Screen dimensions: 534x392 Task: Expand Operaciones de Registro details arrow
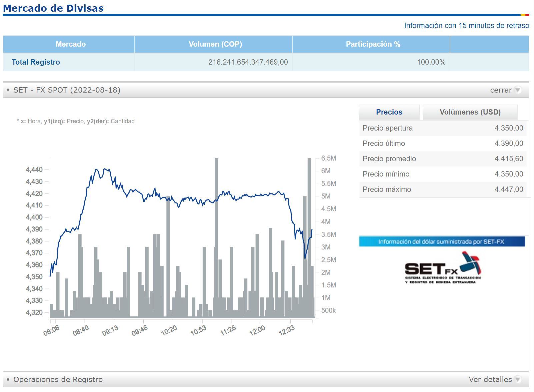(x=517, y=379)
